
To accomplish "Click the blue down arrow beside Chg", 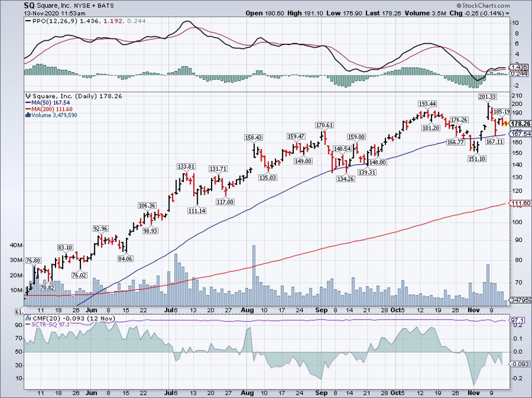I will (508, 13).
